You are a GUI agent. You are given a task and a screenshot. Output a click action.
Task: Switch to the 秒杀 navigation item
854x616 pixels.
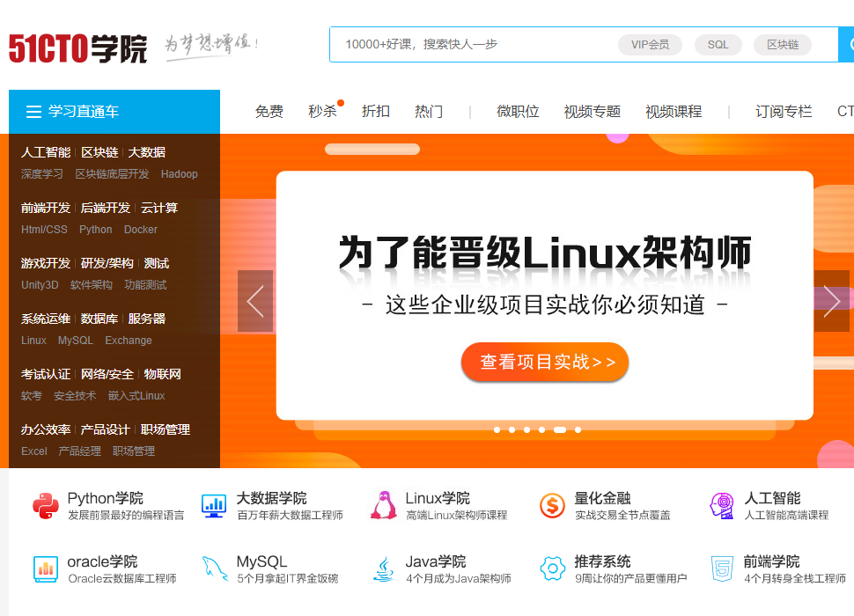[322, 112]
